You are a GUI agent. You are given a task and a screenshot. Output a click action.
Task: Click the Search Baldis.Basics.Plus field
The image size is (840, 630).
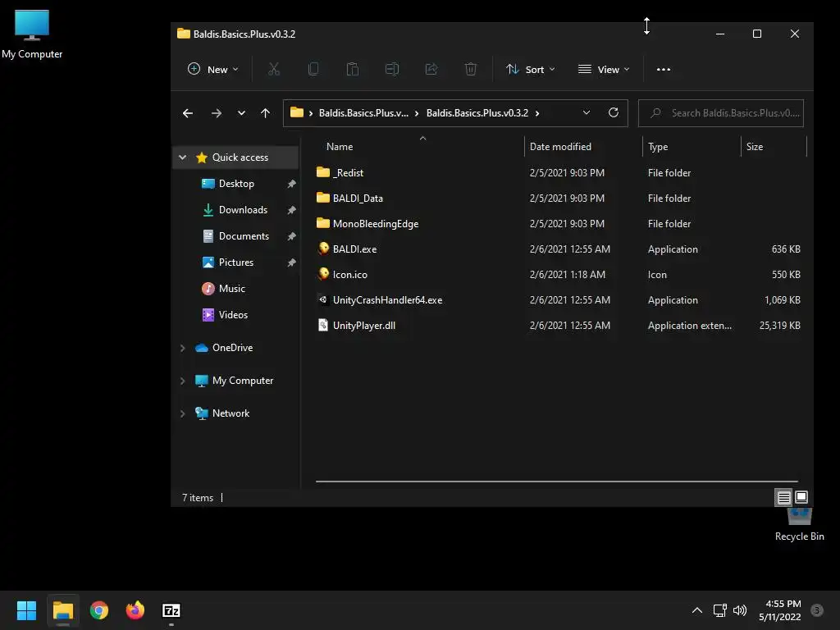(x=720, y=113)
